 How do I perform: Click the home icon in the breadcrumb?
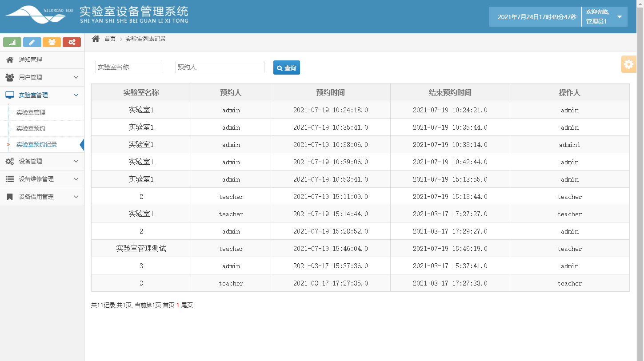point(95,39)
